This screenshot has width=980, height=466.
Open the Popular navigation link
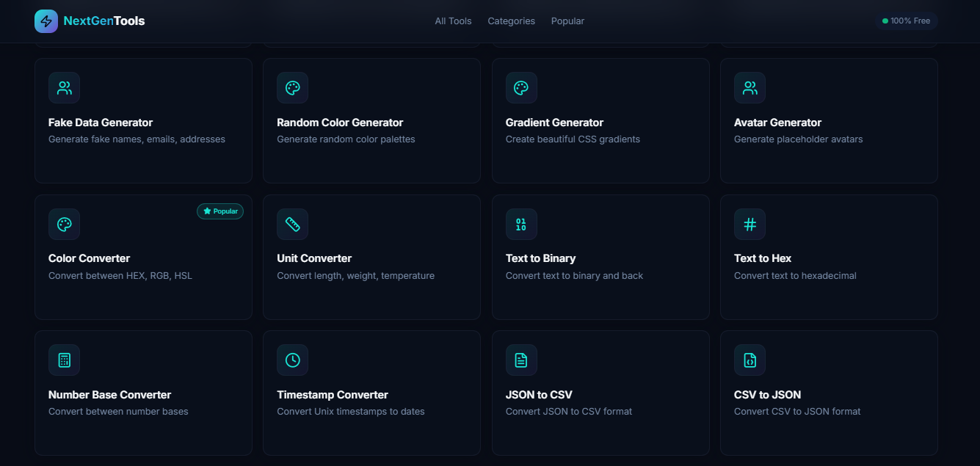tap(567, 21)
